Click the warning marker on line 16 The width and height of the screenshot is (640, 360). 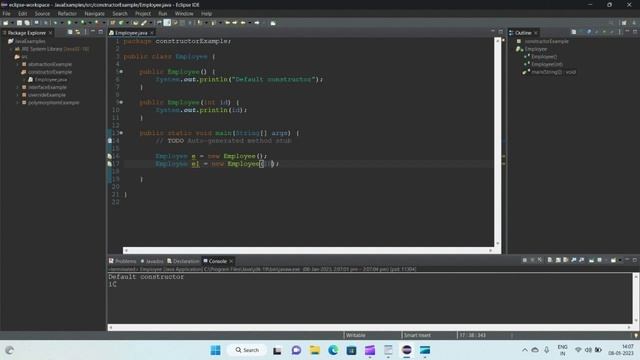point(109,156)
